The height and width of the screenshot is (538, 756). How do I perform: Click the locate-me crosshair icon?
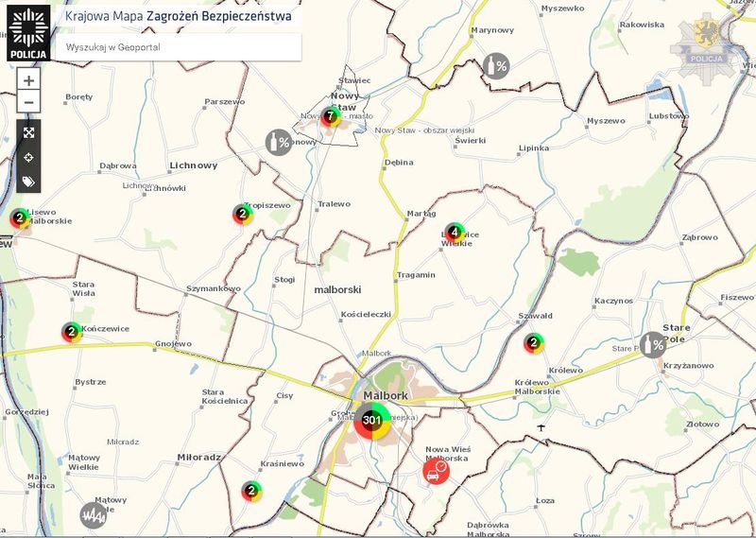pos(28,157)
